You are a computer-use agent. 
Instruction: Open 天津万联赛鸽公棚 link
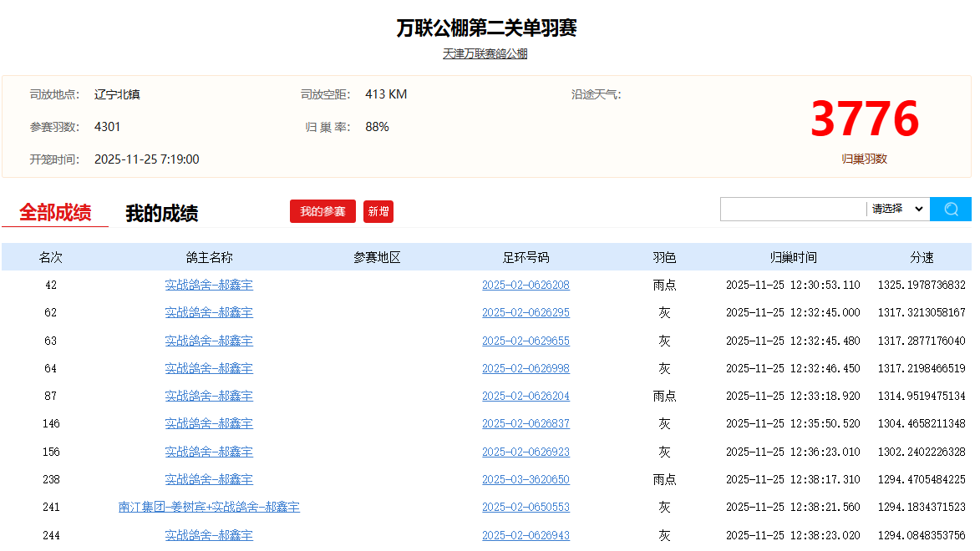tap(485, 53)
